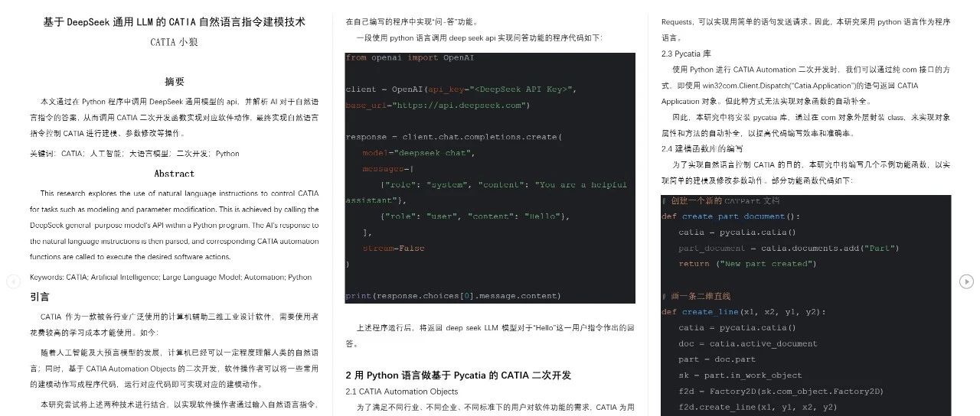Click code line "stream=False"
This screenshot has width=980, height=416.
click(x=394, y=249)
